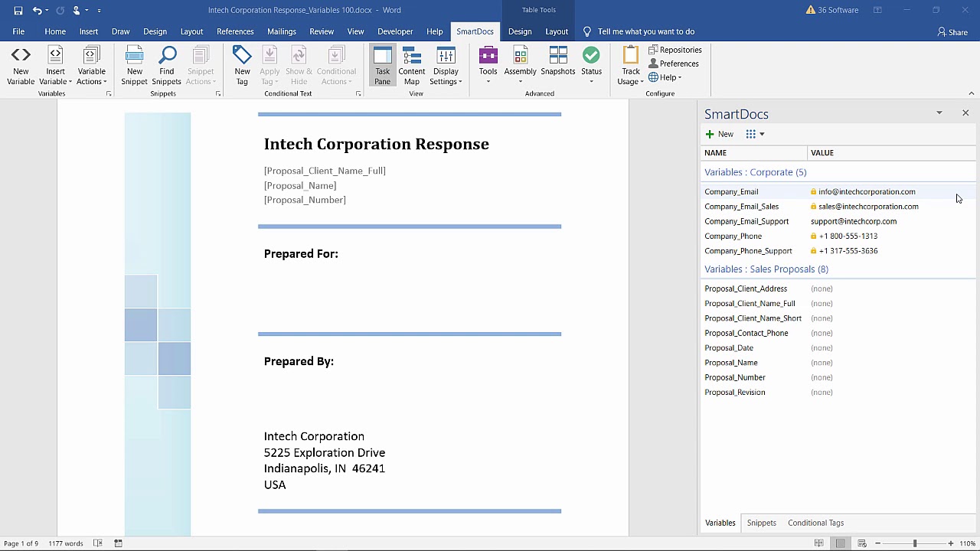Image resolution: width=980 pixels, height=551 pixels.
Task: Select the SmartDocs ribbon tab
Action: click(x=475, y=31)
